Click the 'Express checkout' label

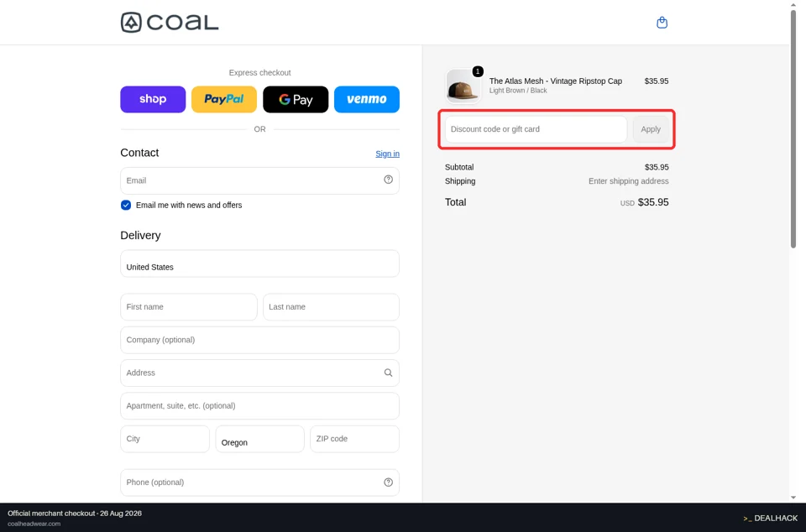tap(259, 73)
